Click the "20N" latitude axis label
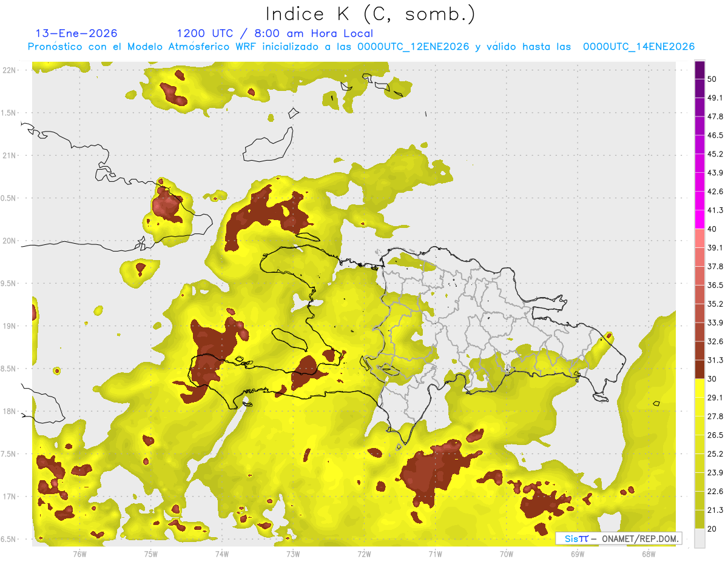 [x=8, y=241]
